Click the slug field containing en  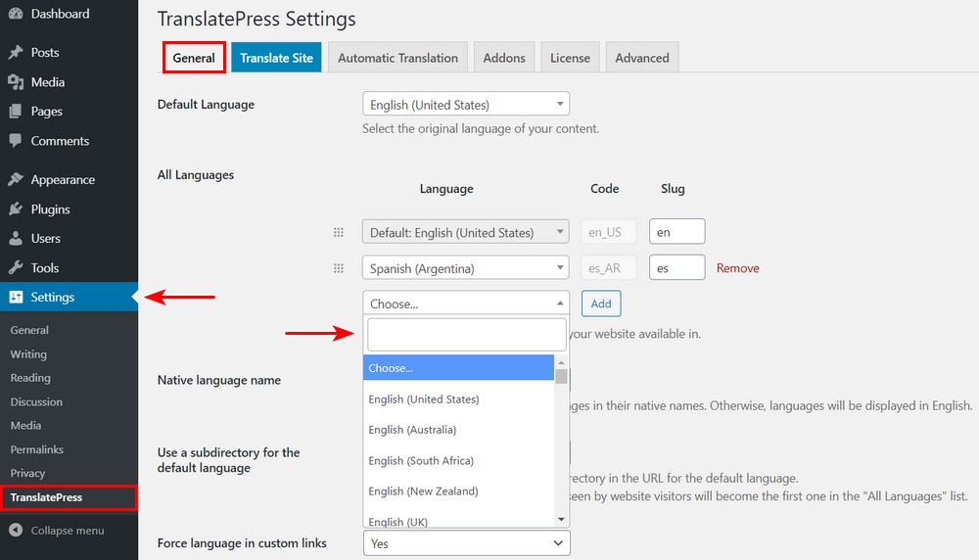click(676, 232)
